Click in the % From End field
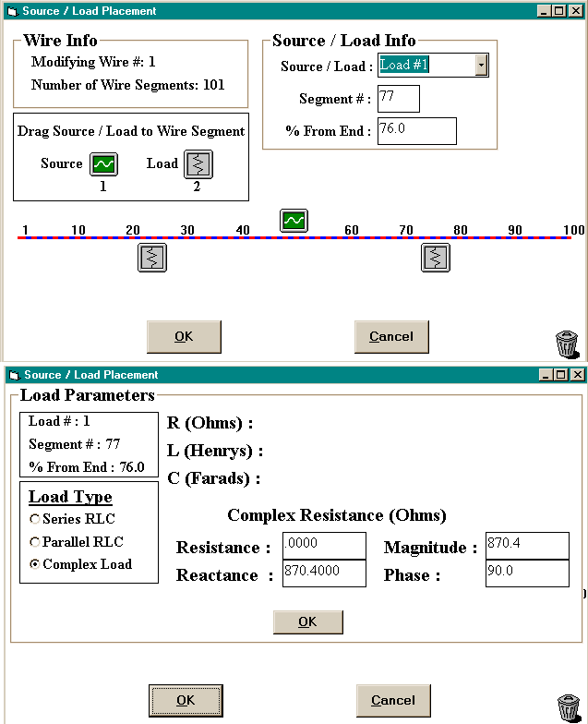The image size is (588, 724). point(416,131)
